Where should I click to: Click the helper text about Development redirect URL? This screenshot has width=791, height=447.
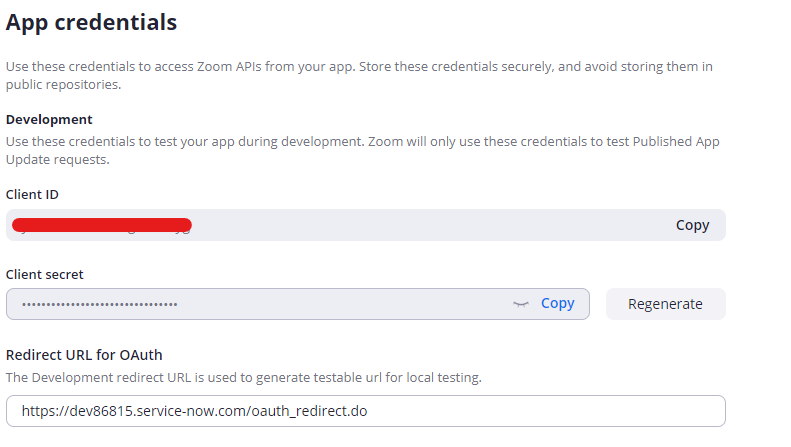tap(244, 377)
